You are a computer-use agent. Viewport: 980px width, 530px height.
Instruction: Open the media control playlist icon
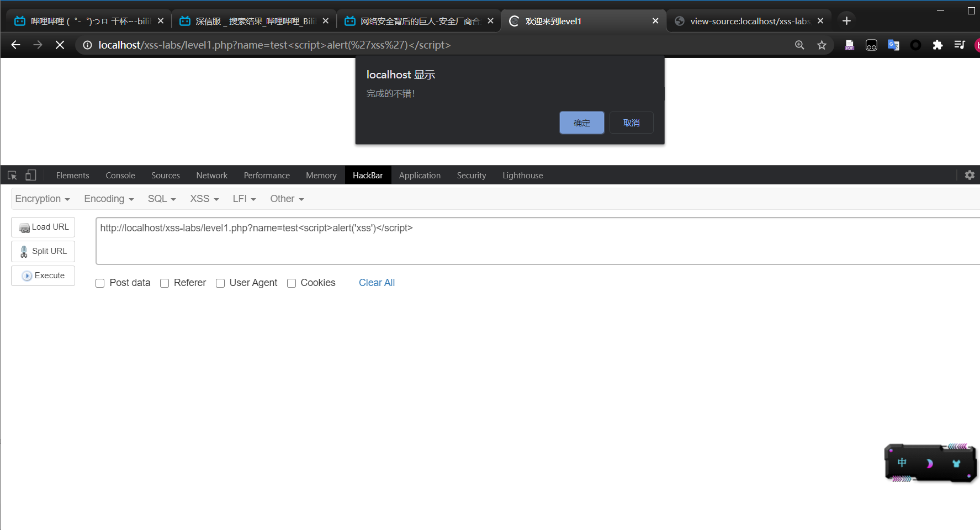(960, 45)
